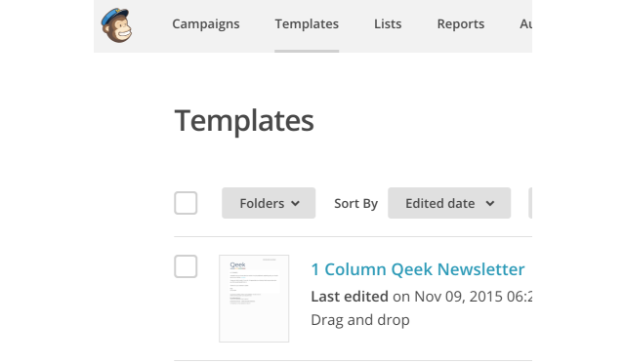Go to the Lists section
This screenshot has height=364, width=625.
pos(388,23)
